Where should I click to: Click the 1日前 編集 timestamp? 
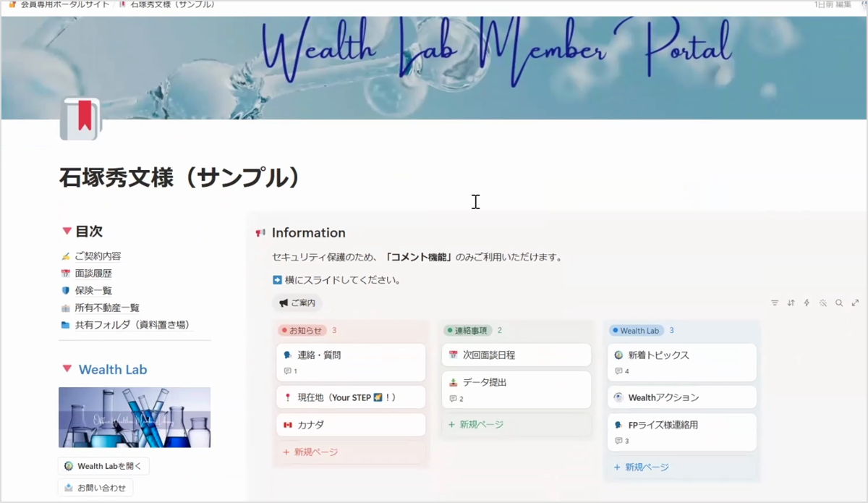[x=833, y=4]
